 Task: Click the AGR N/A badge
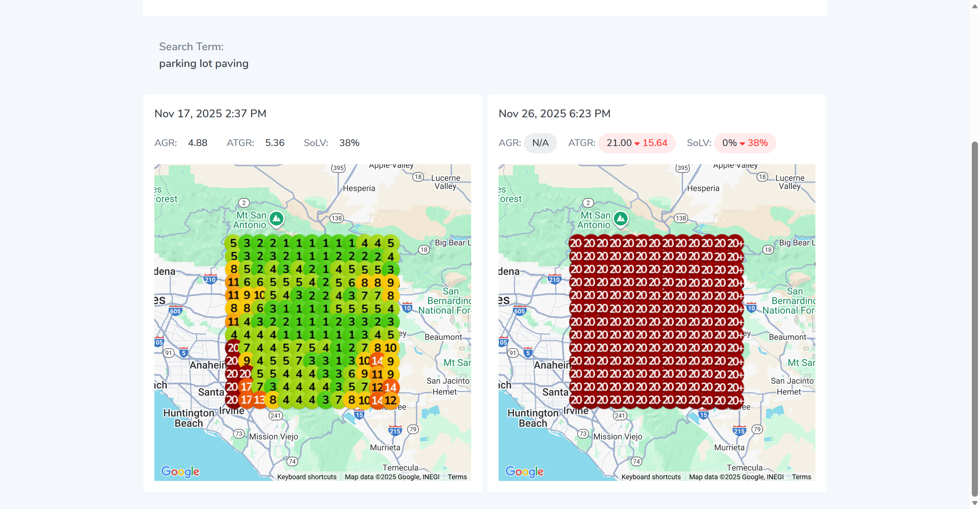540,143
